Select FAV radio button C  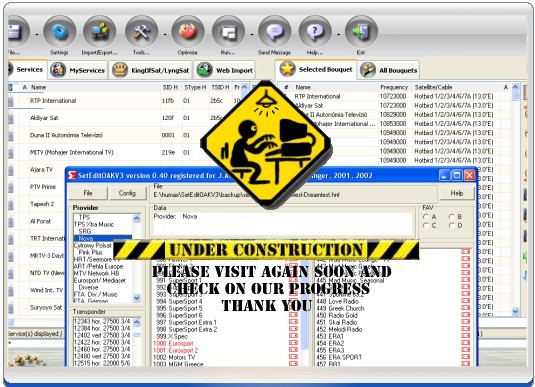[426, 226]
